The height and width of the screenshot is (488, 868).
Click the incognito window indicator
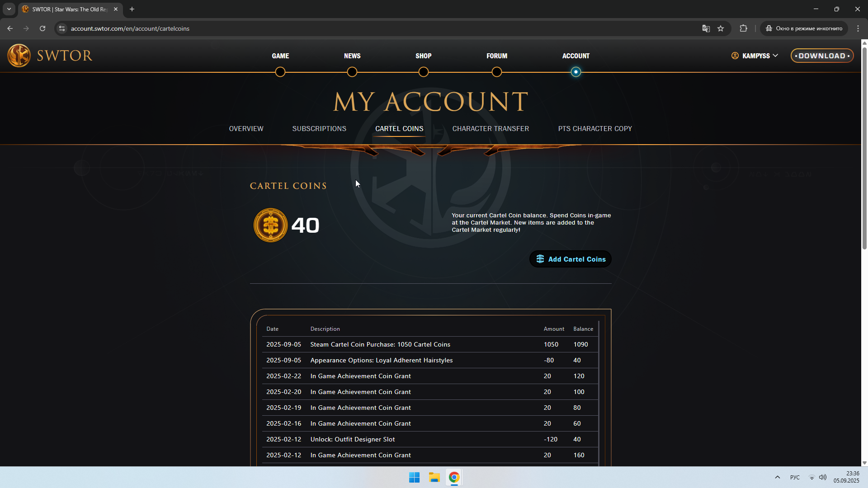click(x=804, y=28)
